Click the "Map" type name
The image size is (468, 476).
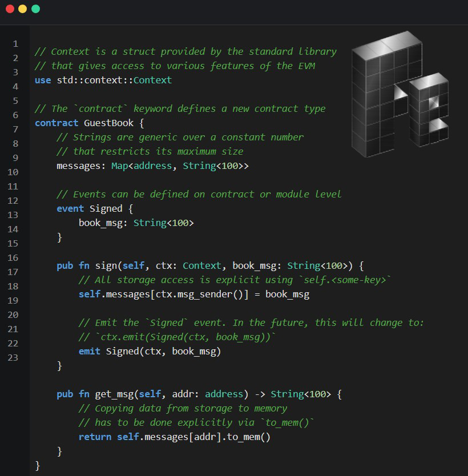click(120, 166)
